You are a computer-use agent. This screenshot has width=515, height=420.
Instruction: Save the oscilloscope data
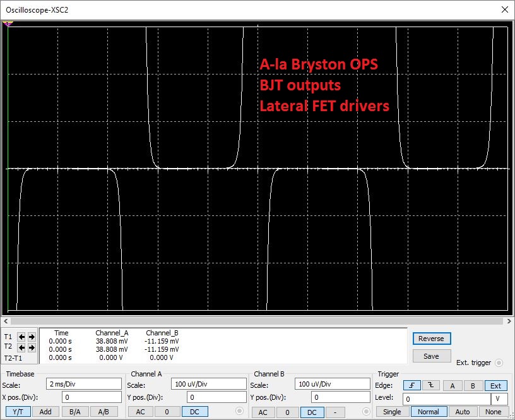pyautogui.click(x=432, y=356)
